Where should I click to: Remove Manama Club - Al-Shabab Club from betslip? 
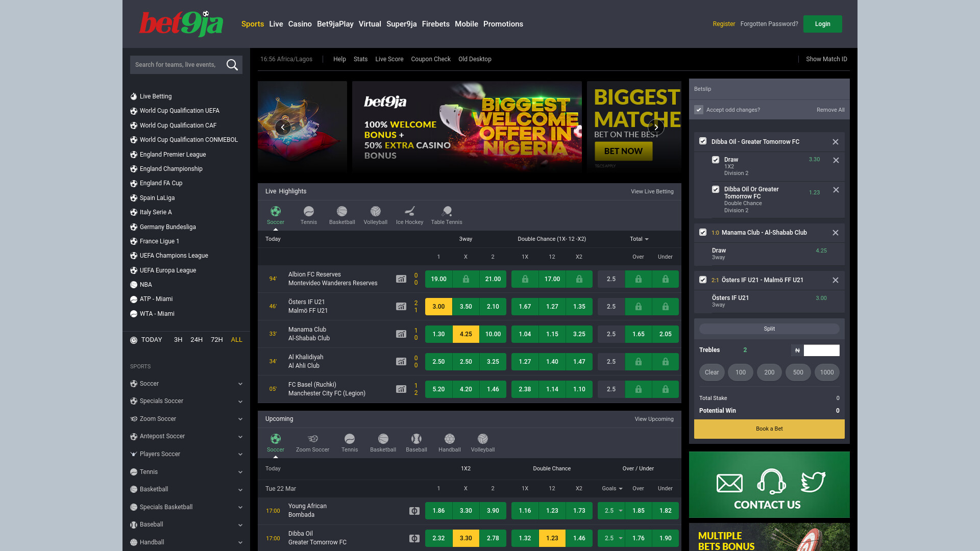(x=836, y=233)
